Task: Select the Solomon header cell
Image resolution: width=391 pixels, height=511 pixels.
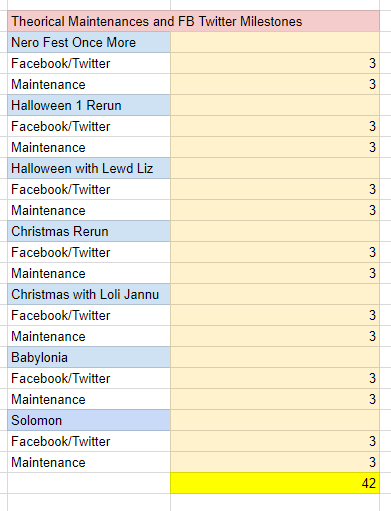Action: point(89,420)
